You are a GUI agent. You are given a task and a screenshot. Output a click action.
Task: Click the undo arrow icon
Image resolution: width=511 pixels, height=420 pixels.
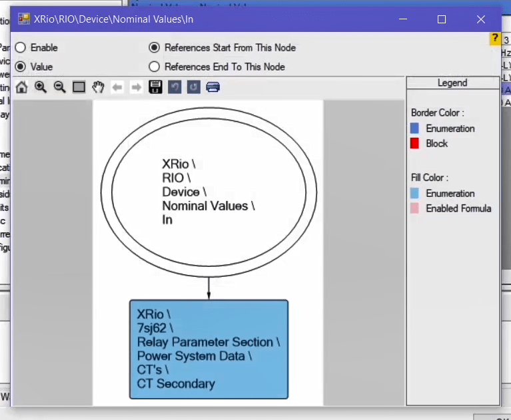pos(175,87)
